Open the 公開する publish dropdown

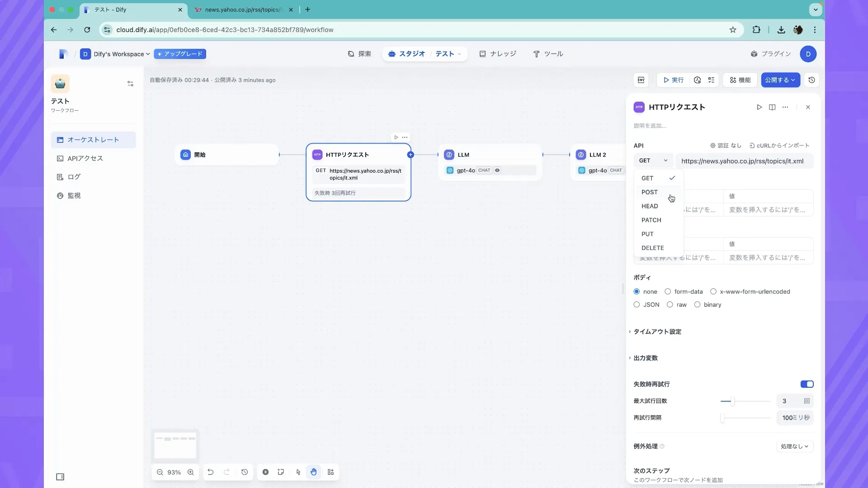click(780, 80)
